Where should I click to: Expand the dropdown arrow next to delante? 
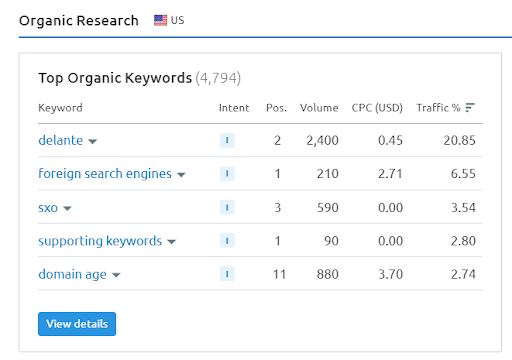point(92,141)
